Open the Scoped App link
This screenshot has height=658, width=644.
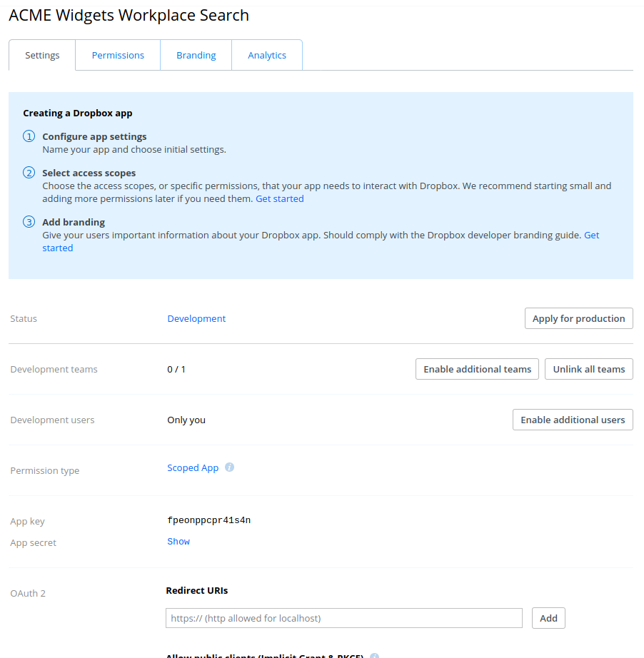(193, 468)
